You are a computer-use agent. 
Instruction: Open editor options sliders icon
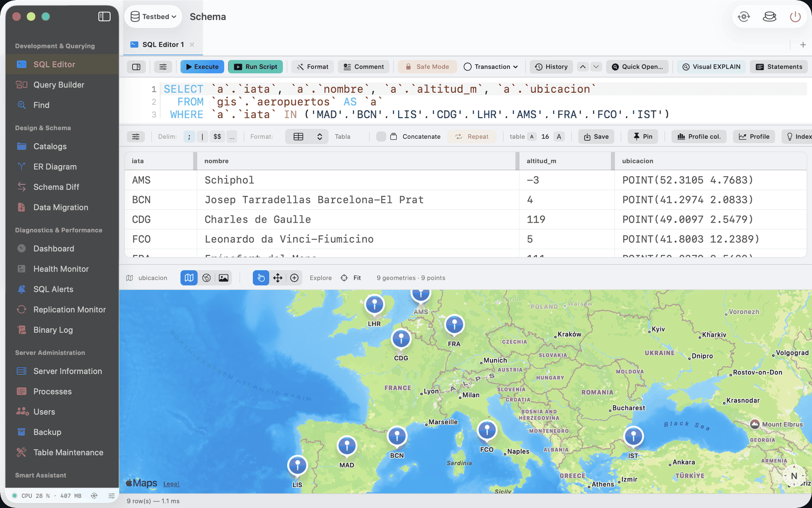[163, 67]
